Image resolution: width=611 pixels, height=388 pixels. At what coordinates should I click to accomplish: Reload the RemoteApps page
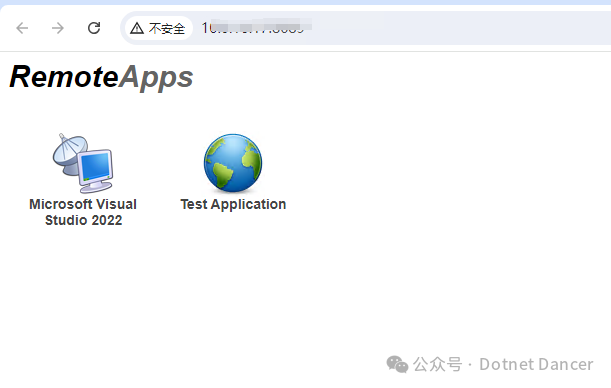click(94, 28)
